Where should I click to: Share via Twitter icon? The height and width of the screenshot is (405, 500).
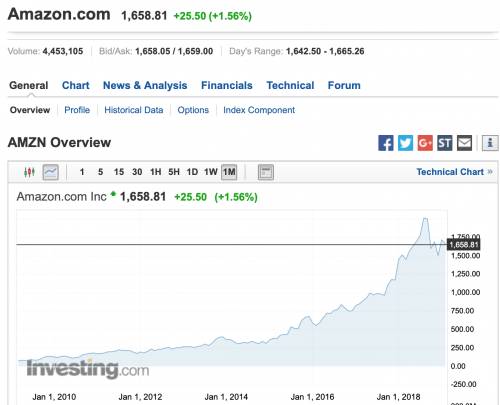click(405, 143)
